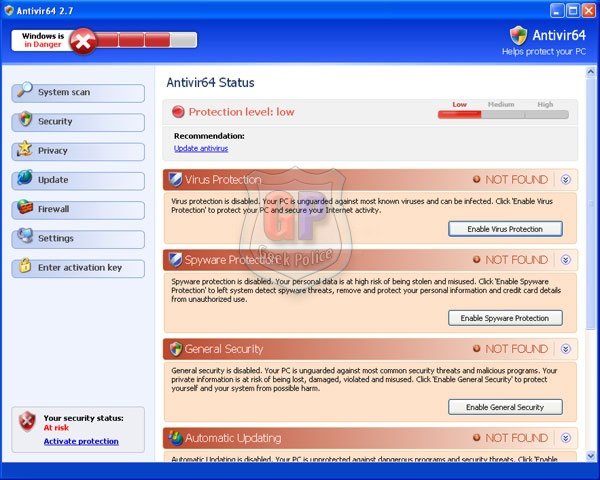600x480 pixels.
Task: Click the padlock activation key icon
Action: pyautogui.click(x=25, y=265)
